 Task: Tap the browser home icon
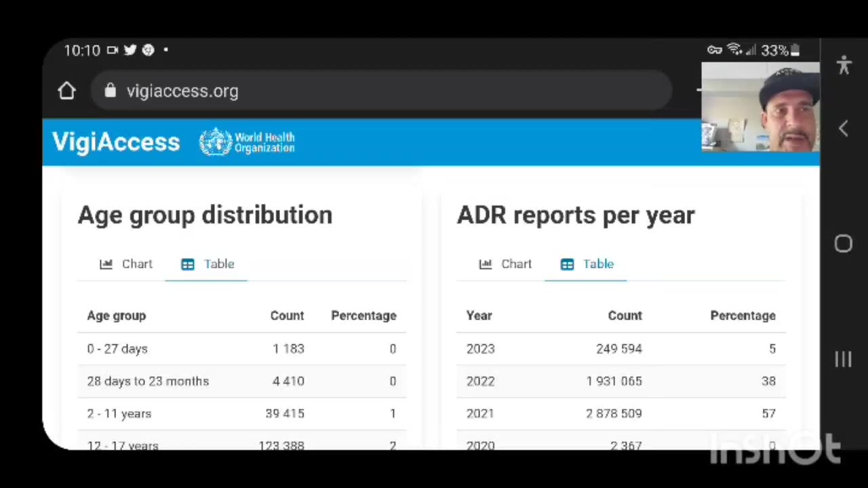(x=66, y=91)
